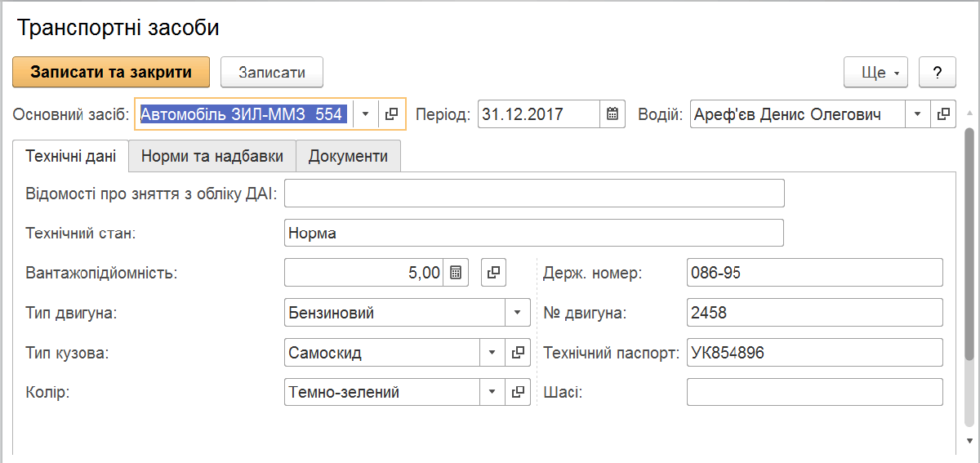980x463 pixels.
Task: Open the Період calendar picker
Action: 612,114
